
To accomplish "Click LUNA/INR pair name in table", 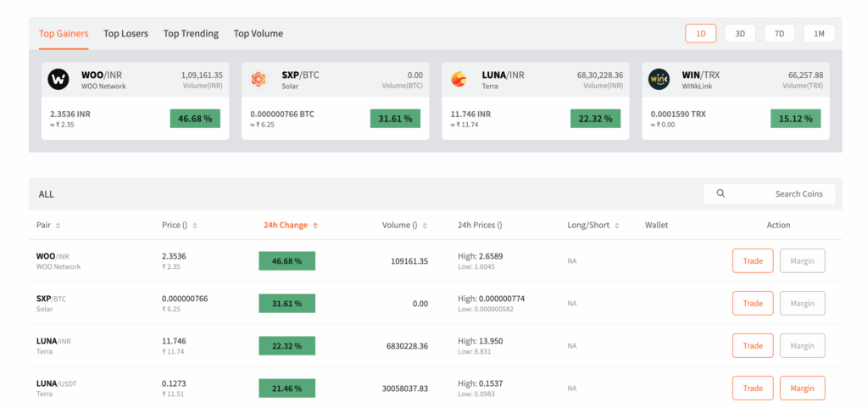I will point(53,341).
